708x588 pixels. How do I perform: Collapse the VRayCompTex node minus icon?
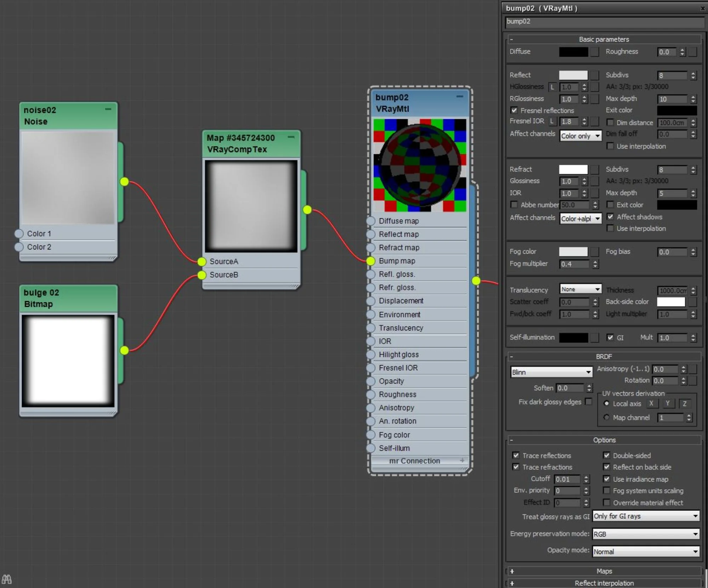click(291, 137)
